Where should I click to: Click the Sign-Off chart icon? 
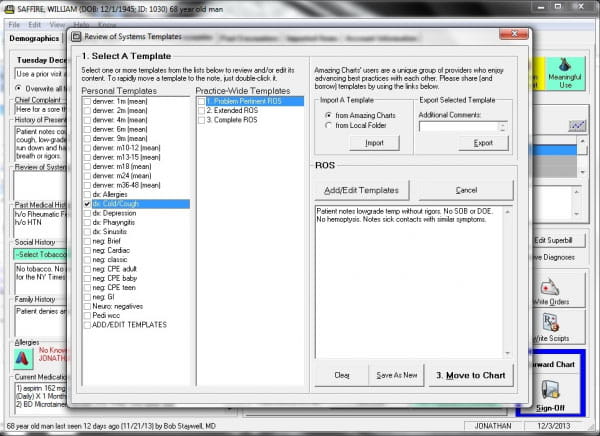click(x=551, y=390)
